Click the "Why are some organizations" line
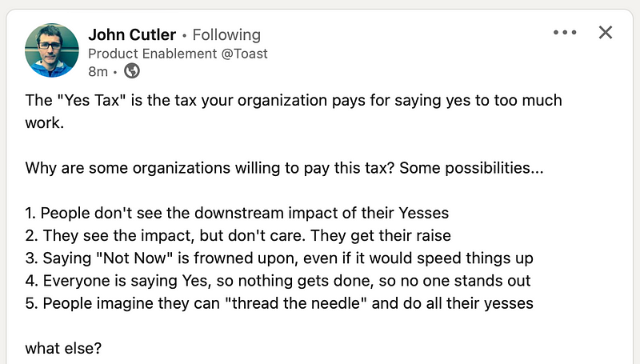Screen dimensions: 640x364 click(x=285, y=168)
